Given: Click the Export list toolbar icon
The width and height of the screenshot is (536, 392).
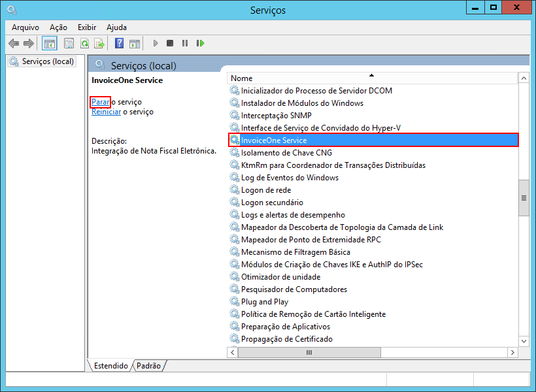Looking at the screenshot, I should pos(99,43).
